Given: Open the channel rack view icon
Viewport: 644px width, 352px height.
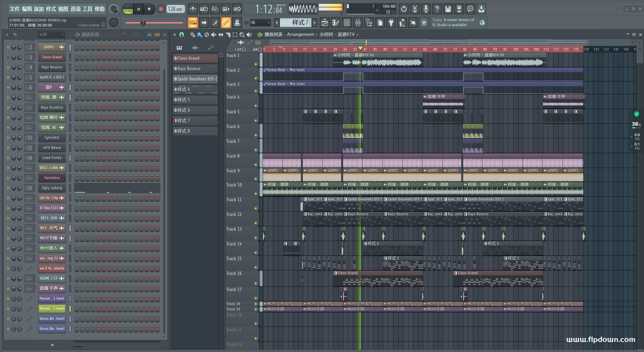Looking at the screenshot, I should (347, 23).
